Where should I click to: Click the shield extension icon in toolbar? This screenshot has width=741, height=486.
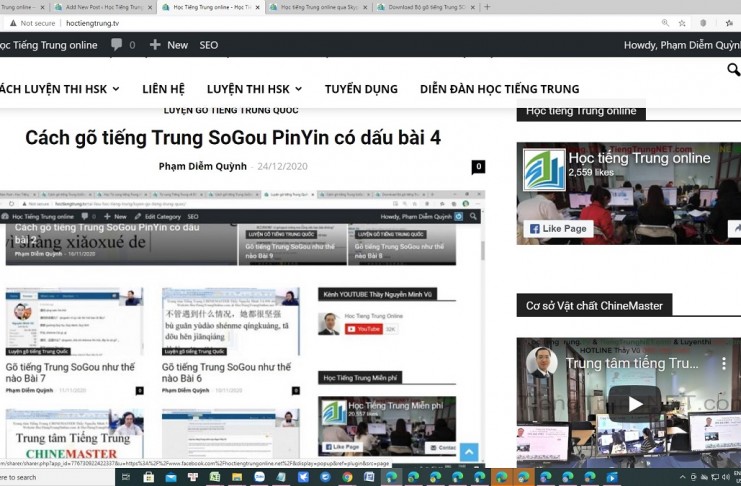point(703,23)
